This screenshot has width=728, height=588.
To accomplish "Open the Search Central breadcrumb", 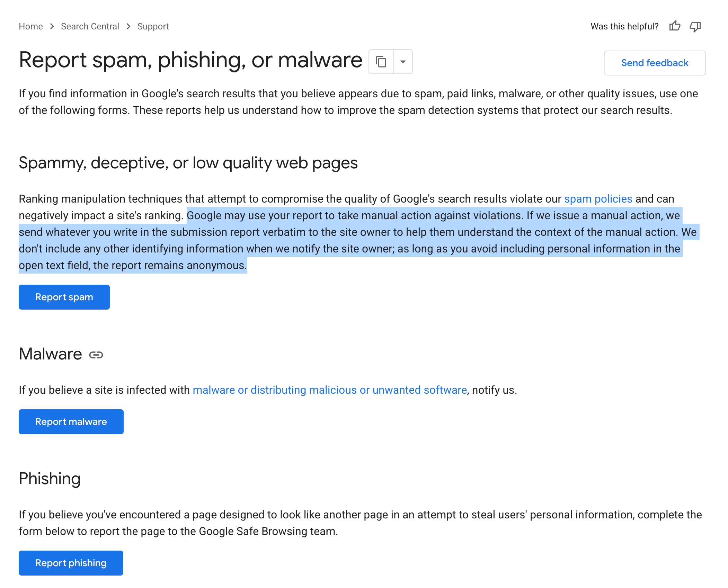I will 90,26.
